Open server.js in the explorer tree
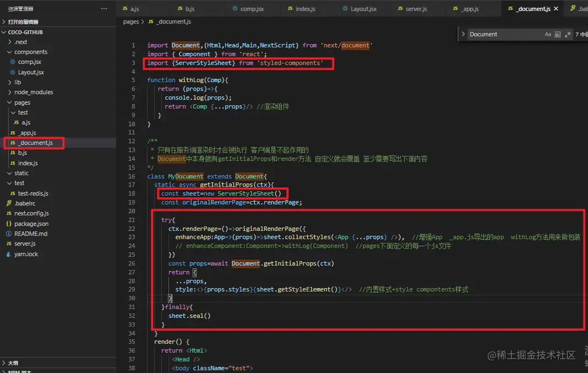Screen dimensions: 588x373 (x=25, y=244)
